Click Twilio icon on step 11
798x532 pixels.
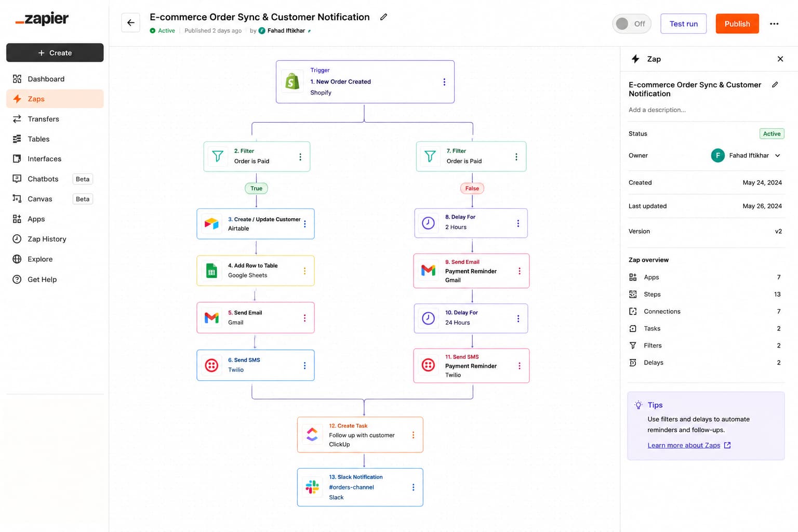428,365
